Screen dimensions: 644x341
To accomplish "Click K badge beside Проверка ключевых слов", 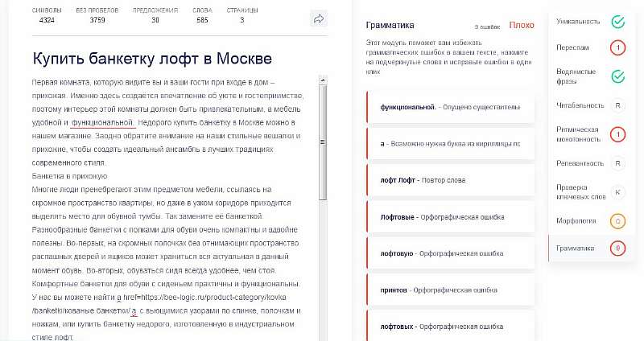I will coord(617,192).
